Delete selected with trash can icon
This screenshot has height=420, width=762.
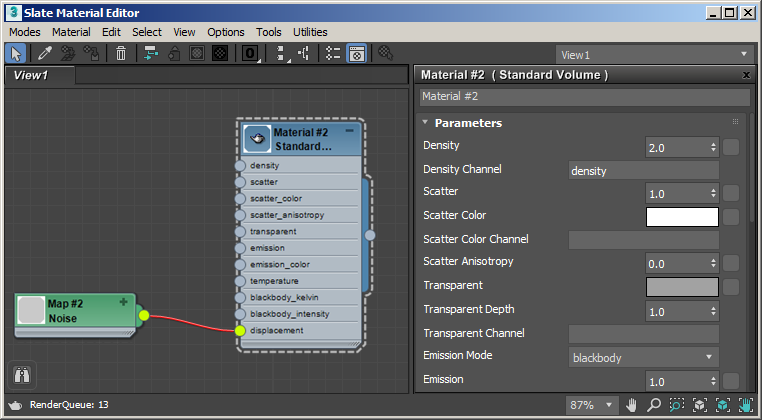click(x=121, y=53)
